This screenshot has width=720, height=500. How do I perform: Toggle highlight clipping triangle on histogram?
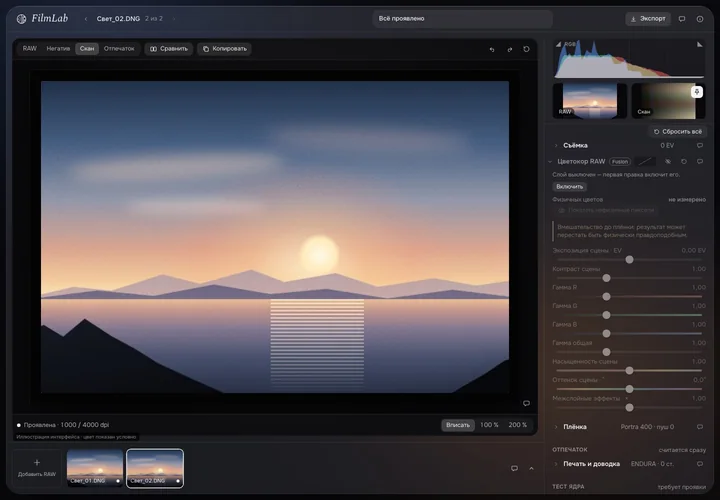699,45
